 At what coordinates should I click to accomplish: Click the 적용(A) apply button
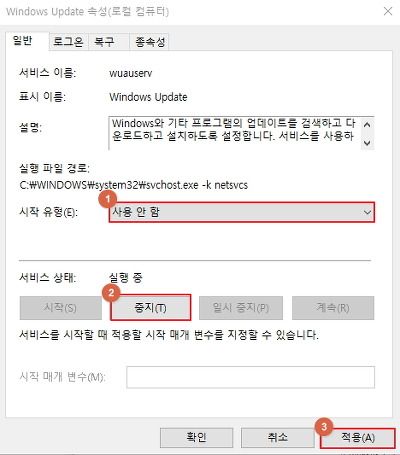click(x=358, y=438)
